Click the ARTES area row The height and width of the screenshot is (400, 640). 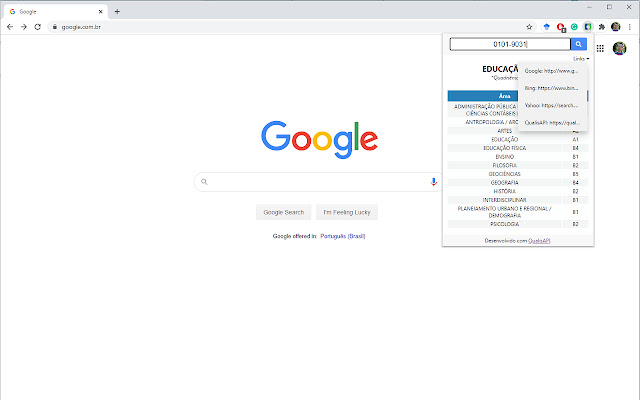(x=518, y=131)
